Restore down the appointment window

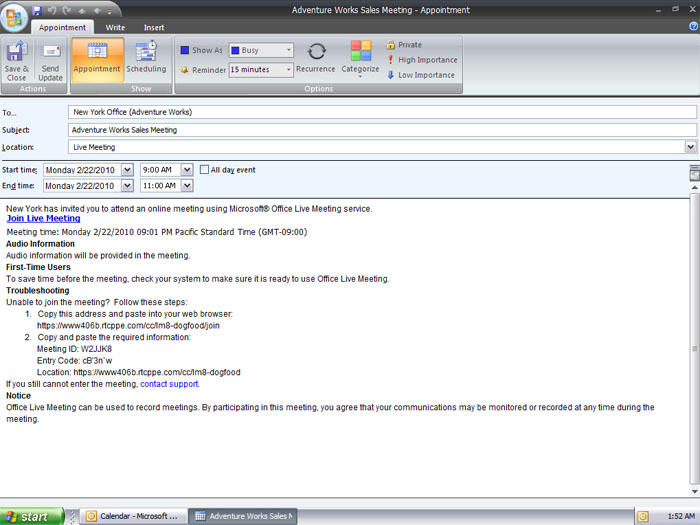coord(675,9)
